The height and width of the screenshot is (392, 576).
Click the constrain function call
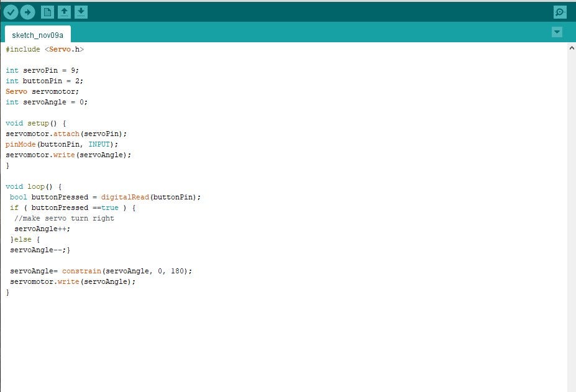[x=82, y=271]
